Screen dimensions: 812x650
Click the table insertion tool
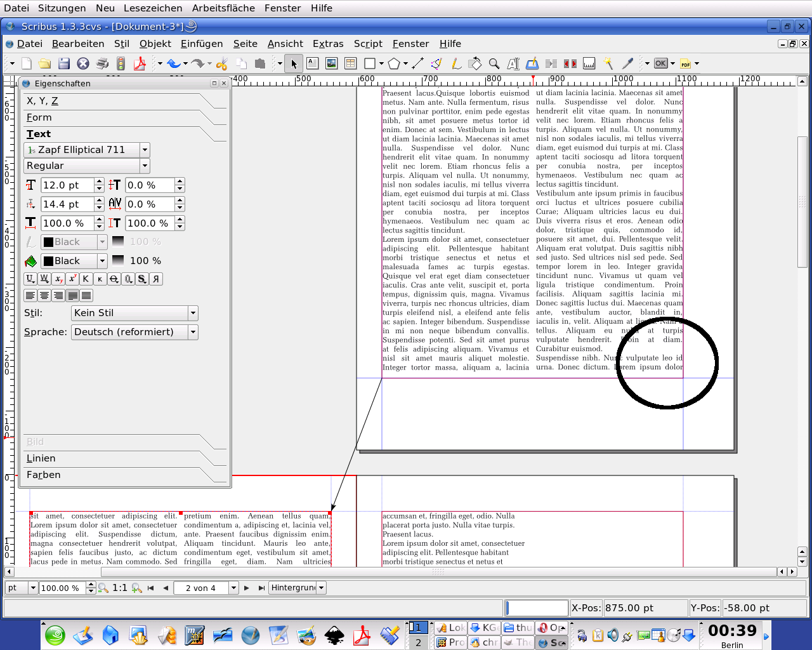pyautogui.click(x=350, y=63)
